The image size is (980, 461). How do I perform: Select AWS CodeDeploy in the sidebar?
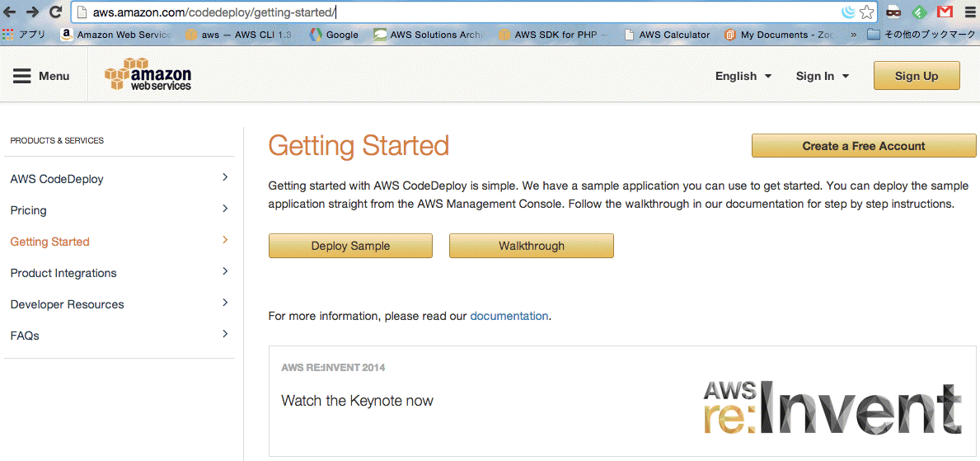[x=57, y=179]
